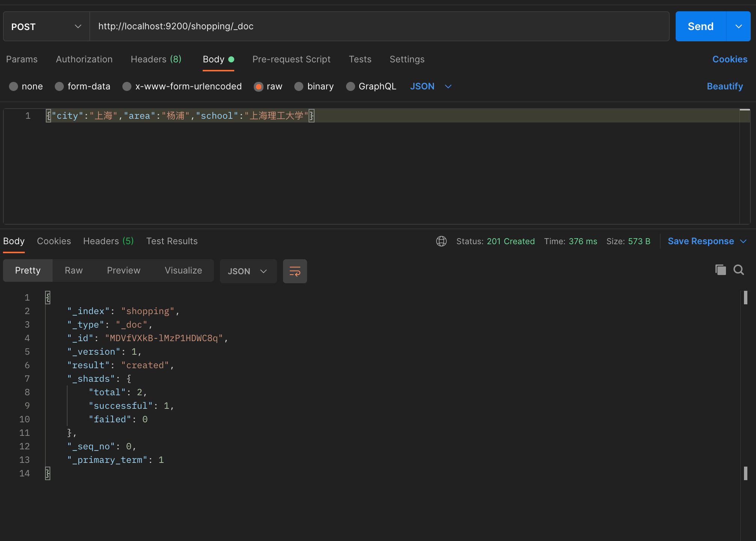Click the Save Response button
The image size is (756, 541).
(x=701, y=241)
